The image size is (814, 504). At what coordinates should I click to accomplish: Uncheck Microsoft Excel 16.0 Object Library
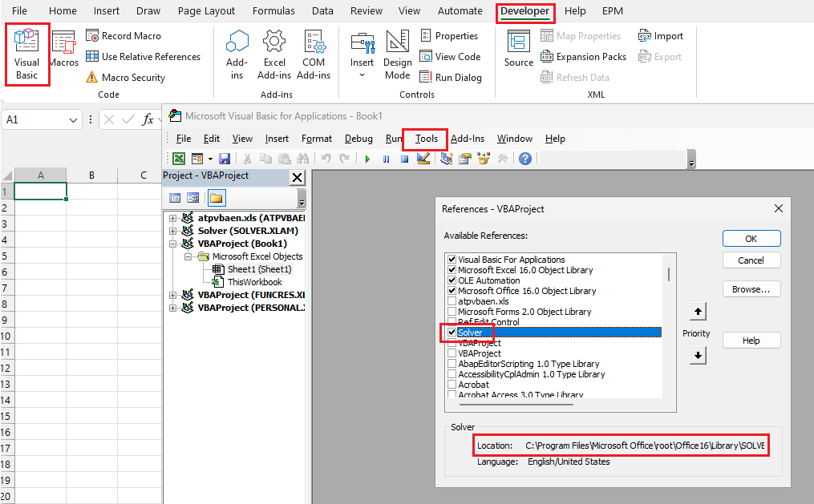tap(452, 270)
